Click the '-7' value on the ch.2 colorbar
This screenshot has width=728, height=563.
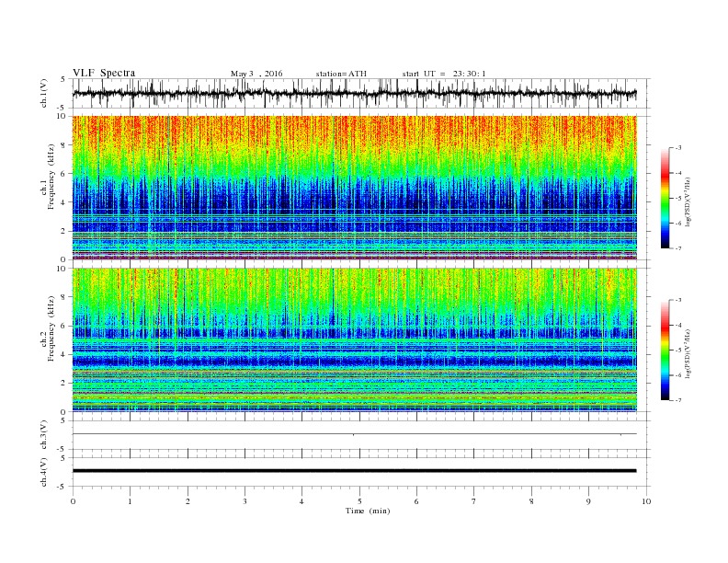[x=678, y=400]
